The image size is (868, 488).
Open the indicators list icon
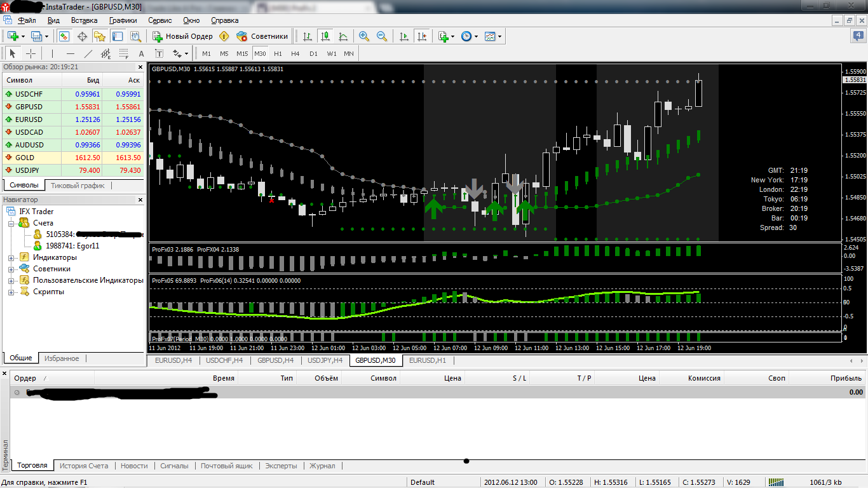click(444, 36)
